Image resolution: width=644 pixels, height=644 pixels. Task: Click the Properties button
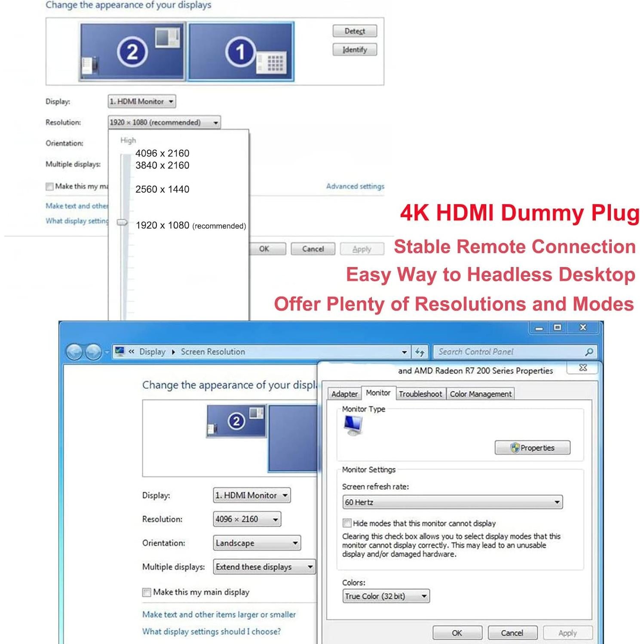point(533,447)
